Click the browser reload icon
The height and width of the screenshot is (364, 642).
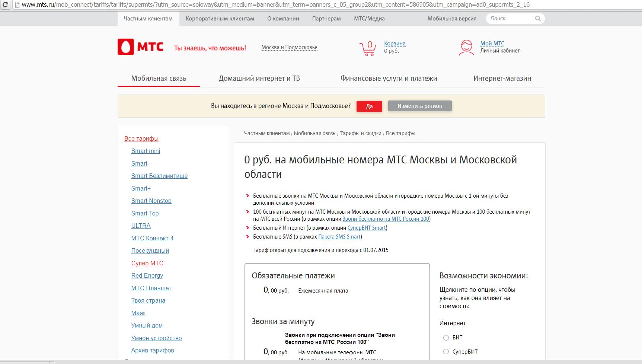click(5, 5)
